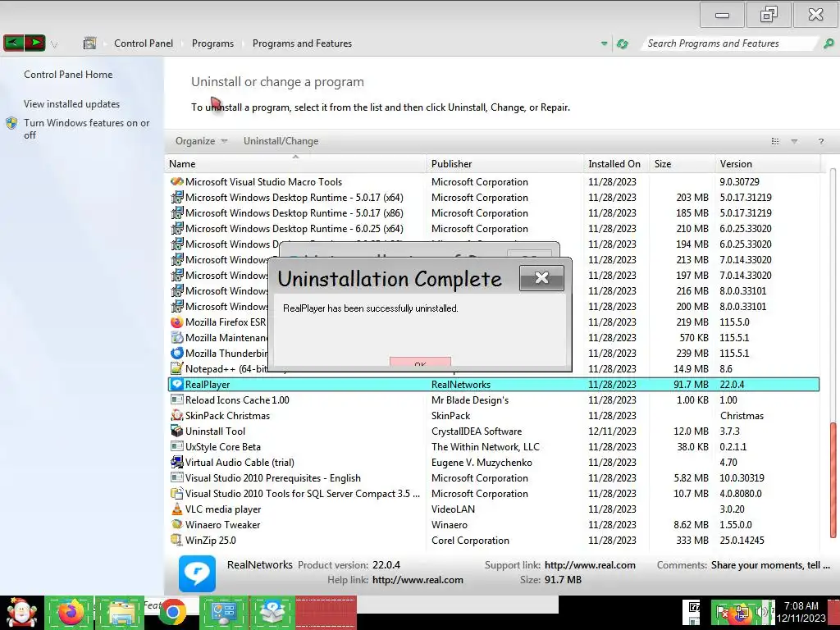Select the RealPlayer icon in the list
Viewport: 840px width, 630px height.
tap(177, 384)
